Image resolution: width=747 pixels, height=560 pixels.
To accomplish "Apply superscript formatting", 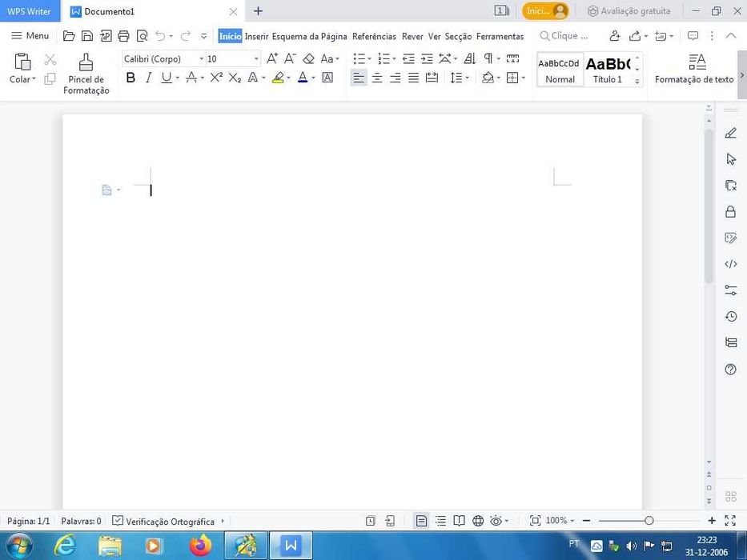I will point(216,78).
